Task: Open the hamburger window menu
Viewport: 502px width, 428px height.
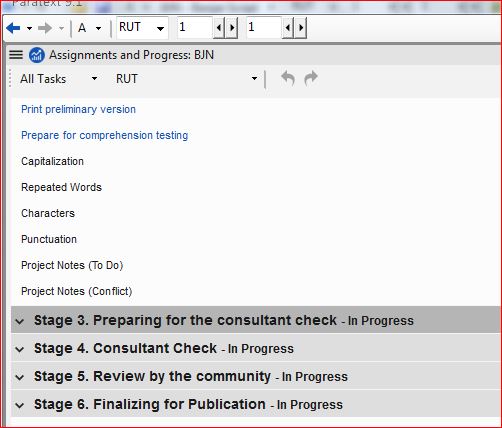Action: (x=16, y=55)
